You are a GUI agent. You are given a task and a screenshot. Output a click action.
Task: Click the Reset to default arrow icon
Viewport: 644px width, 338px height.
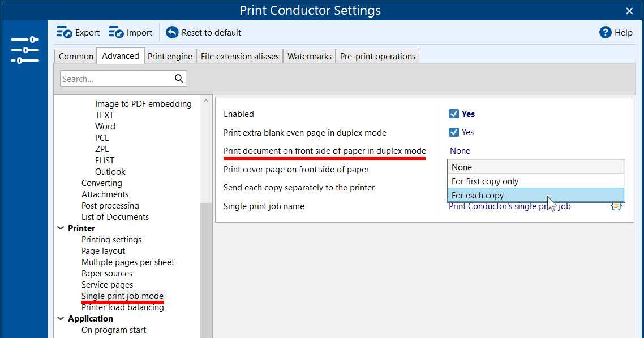coord(172,32)
